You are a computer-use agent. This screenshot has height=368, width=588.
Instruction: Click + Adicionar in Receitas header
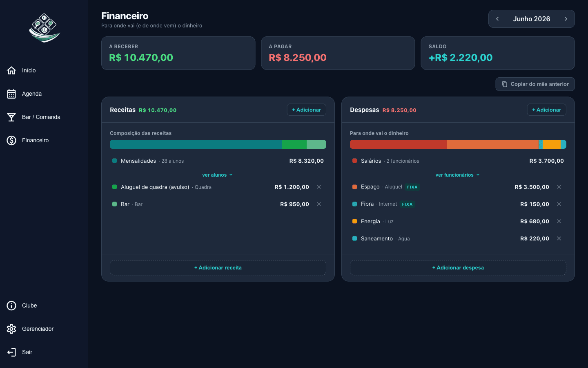pyautogui.click(x=306, y=110)
